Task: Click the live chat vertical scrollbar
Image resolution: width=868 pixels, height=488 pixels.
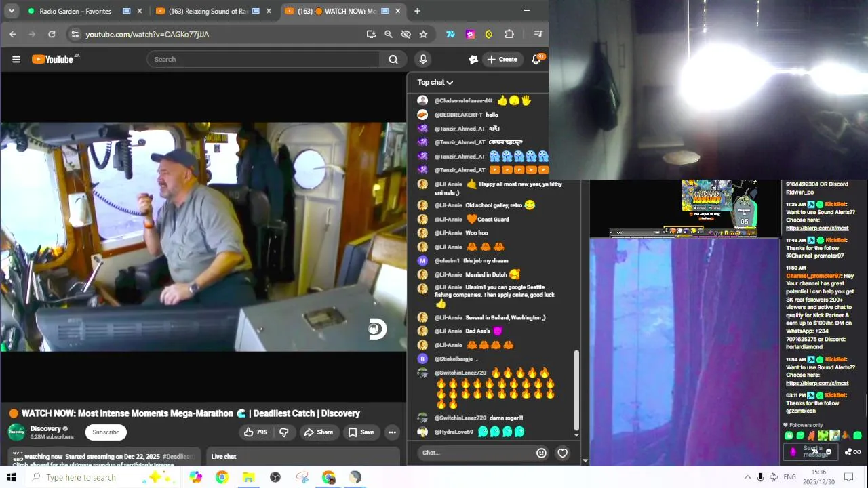Action: point(576,390)
